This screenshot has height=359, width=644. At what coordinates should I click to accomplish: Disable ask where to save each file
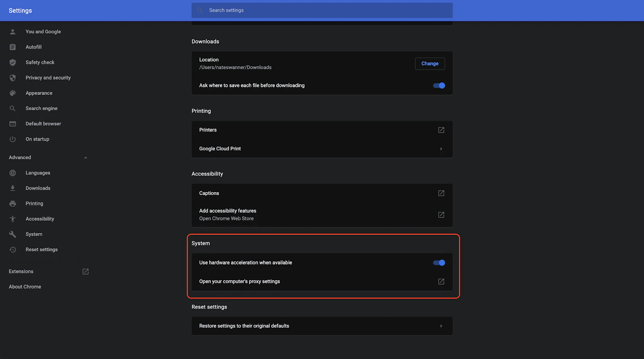[x=439, y=85]
